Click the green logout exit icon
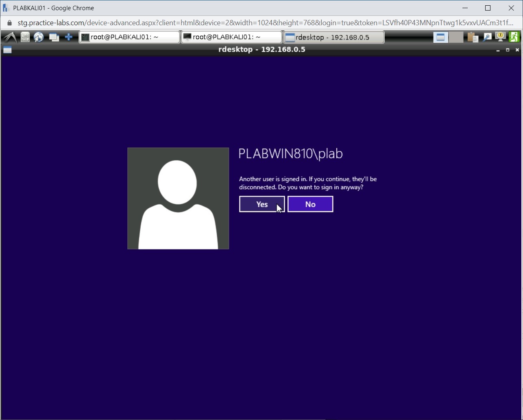523x420 pixels. [x=514, y=37]
